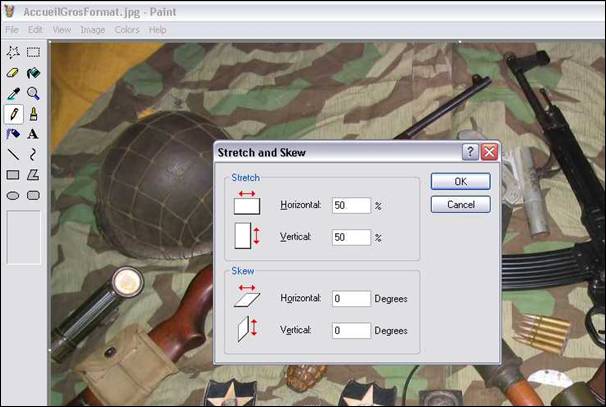The width and height of the screenshot is (606, 407).
Task: Select the Rounded Rectangle tool
Action: click(33, 196)
